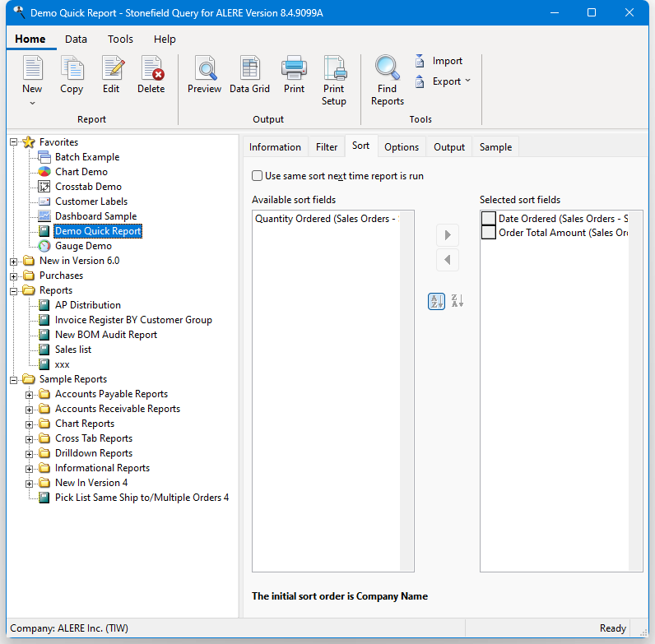Select the AP Distribution report

(x=88, y=305)
